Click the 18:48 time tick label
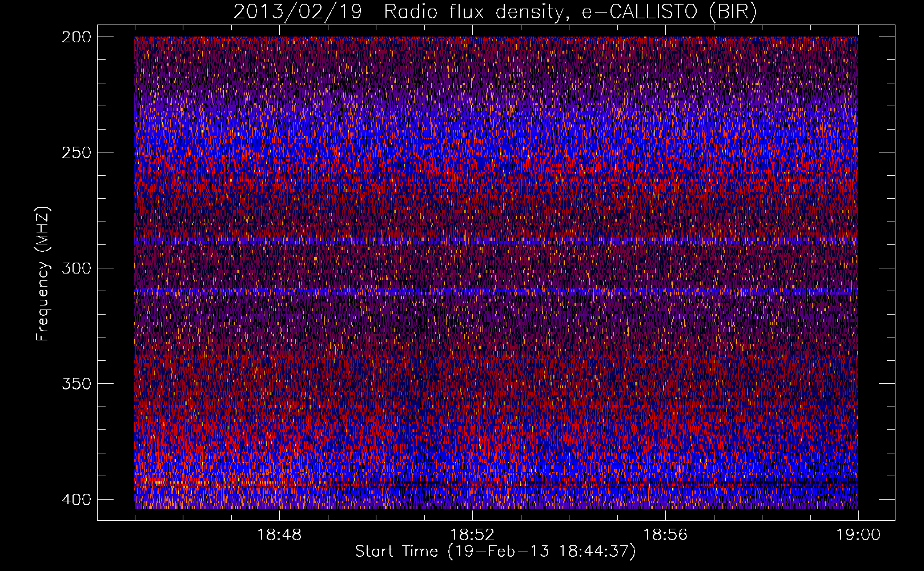 coord(279,535)
